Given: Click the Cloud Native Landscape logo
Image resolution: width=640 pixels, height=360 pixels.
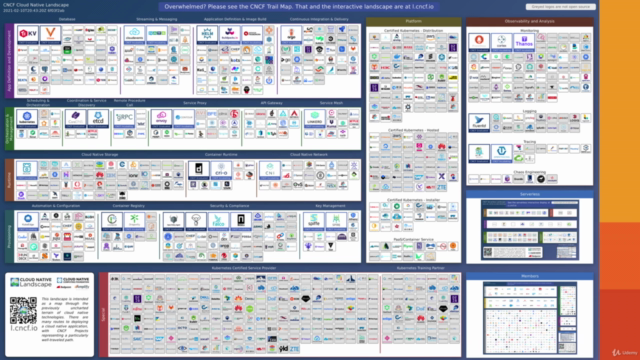Looking at the screenshot, I should tap(31, 282).
